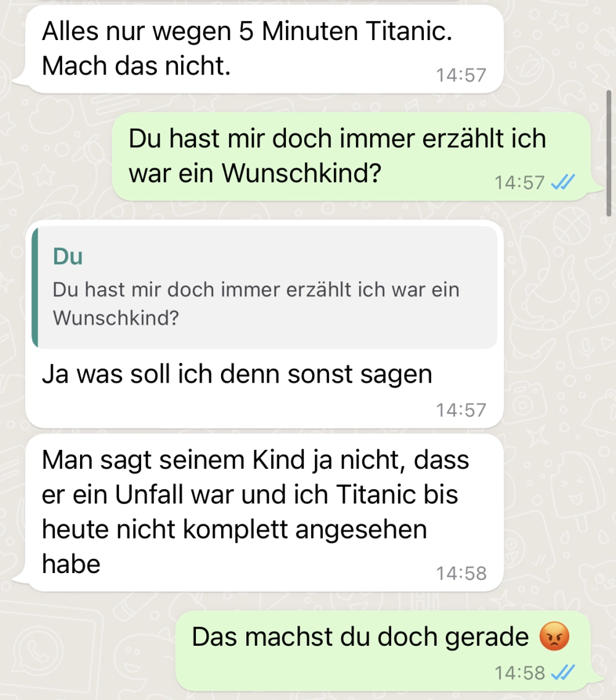Click 'Ja was soll ich denn sonst sagen' text

[237, 373]
